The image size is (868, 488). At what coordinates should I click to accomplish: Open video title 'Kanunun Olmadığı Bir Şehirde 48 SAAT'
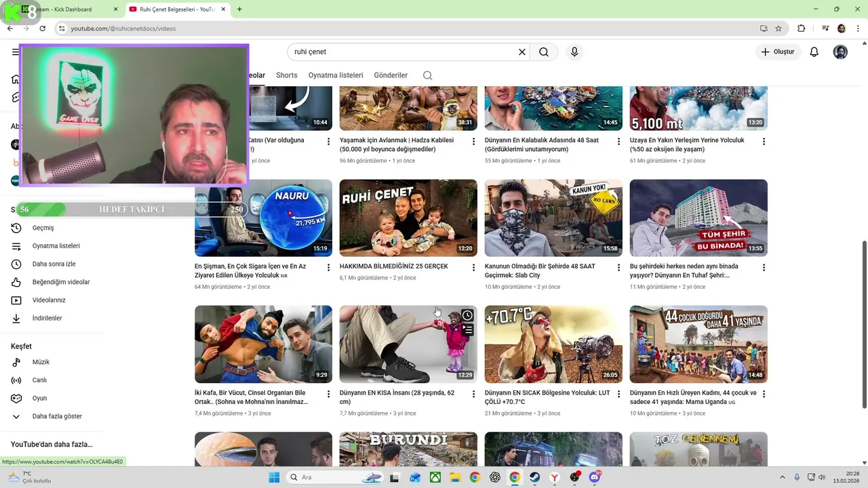(x=540, y=270)
